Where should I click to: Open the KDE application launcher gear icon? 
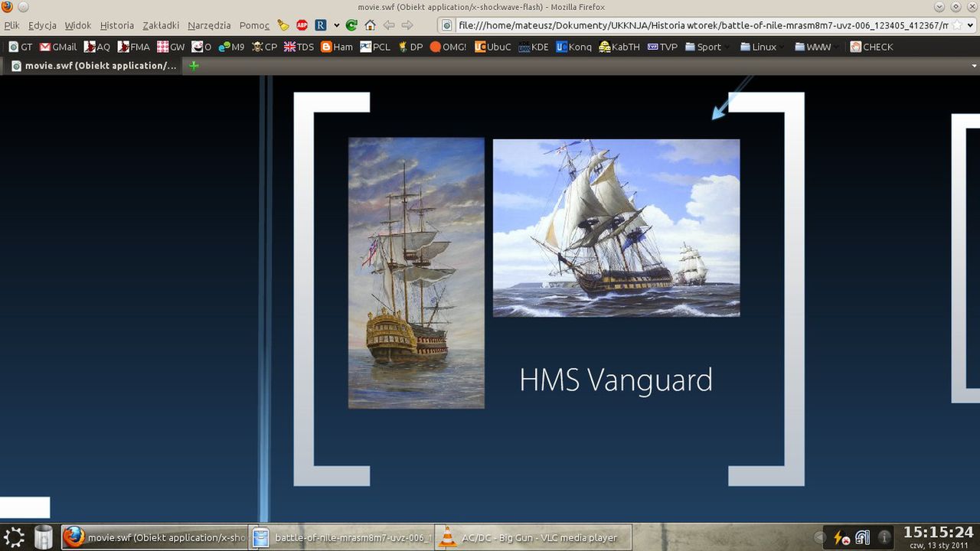pos(14,537)
